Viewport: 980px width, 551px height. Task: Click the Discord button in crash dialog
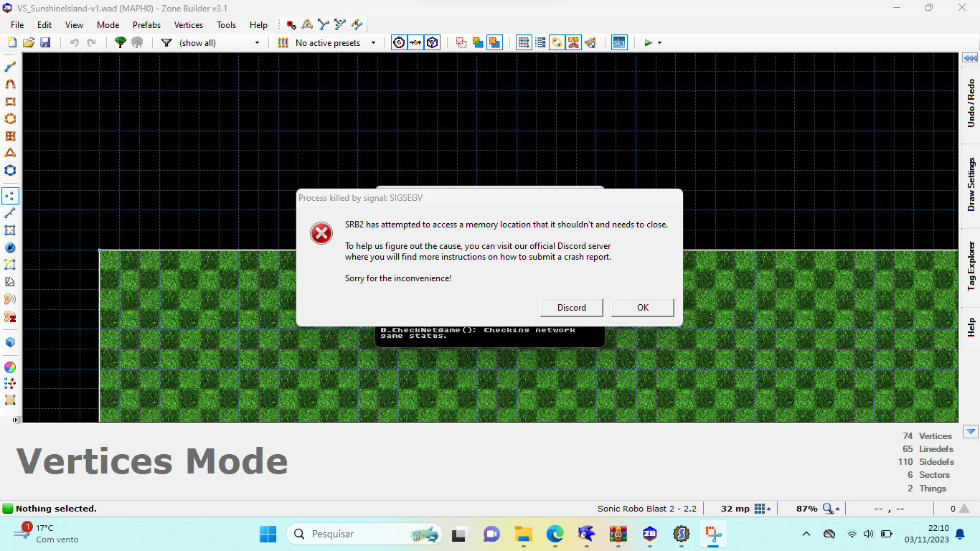click(572, 307)
